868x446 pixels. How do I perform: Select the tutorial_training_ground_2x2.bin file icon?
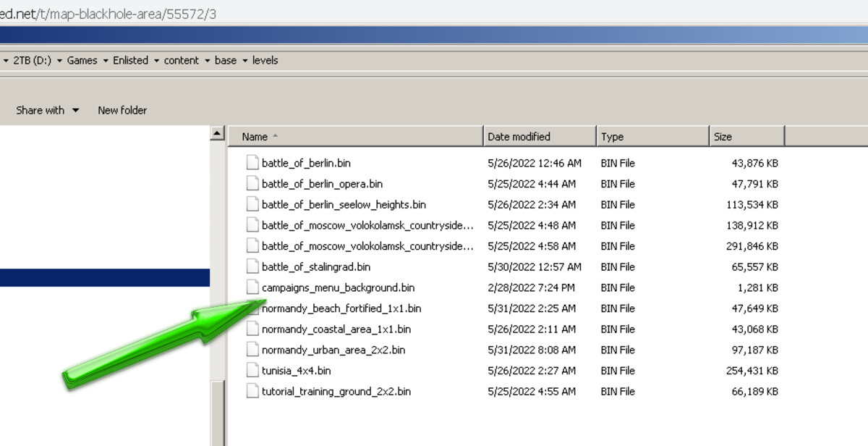(x=252, y=391)
